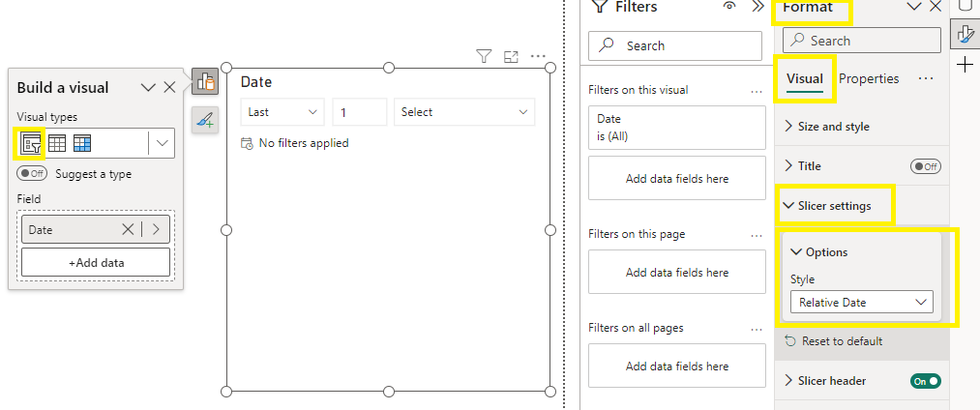Toggle Filters pane visibility eye icon
Viewport: 980px width, 410px height.
click(728, 6)
